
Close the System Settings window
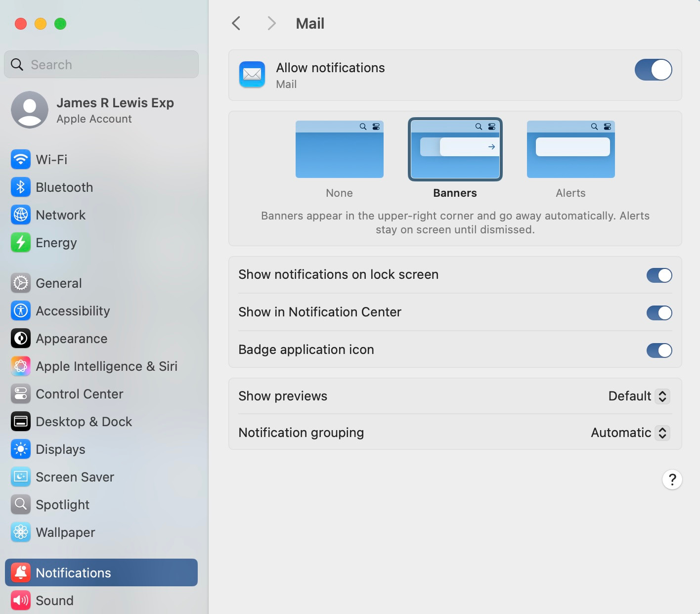coord(21,24)
